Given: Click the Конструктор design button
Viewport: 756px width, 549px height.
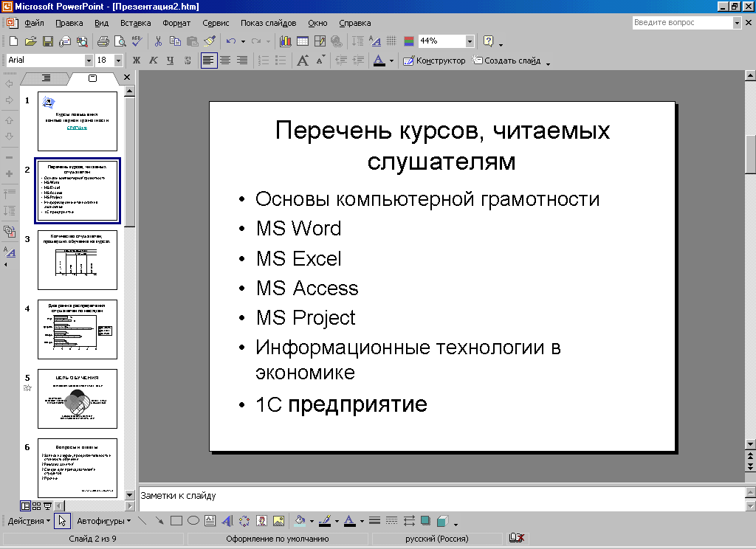Looking at the screenshot, I should point(434,61).
